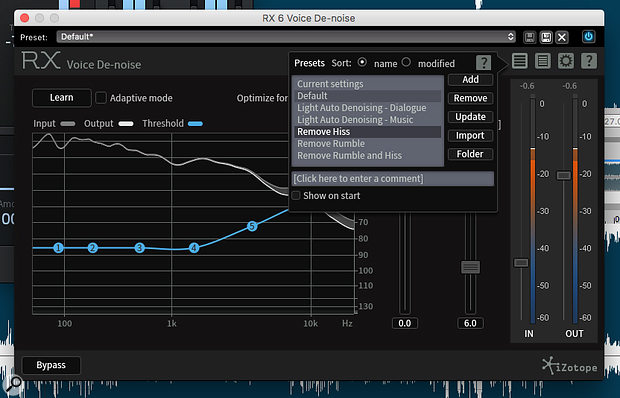Open the preset list view icon
This screenshot has height=398, width=620.
(x=520, y=61)
